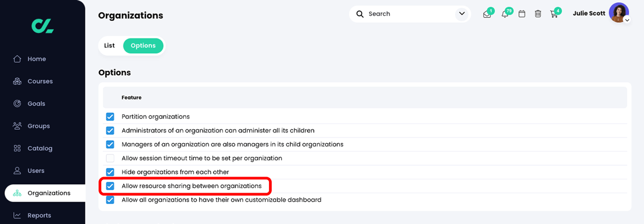Click Julie Scott's profile avatar

pyautogui.click(x=618, y=13)
